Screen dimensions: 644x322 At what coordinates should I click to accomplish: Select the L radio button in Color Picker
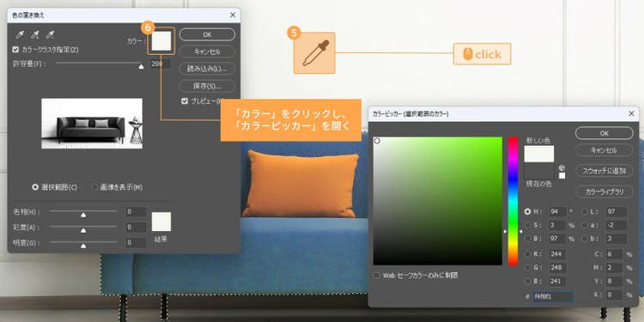pos(585,212)
